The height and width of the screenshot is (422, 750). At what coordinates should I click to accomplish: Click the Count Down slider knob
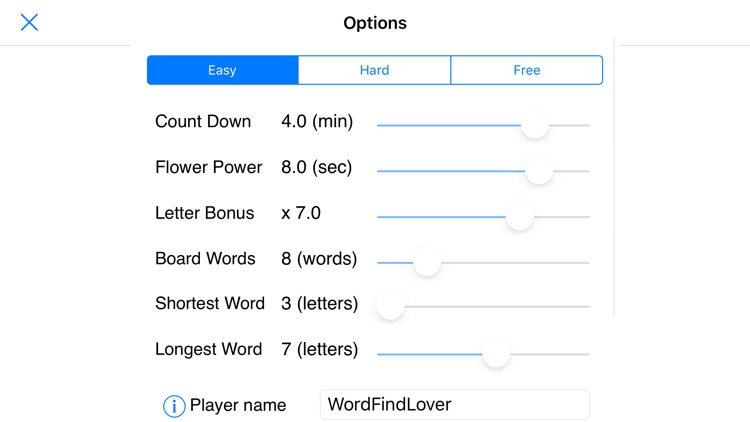[x=535, y=125]
